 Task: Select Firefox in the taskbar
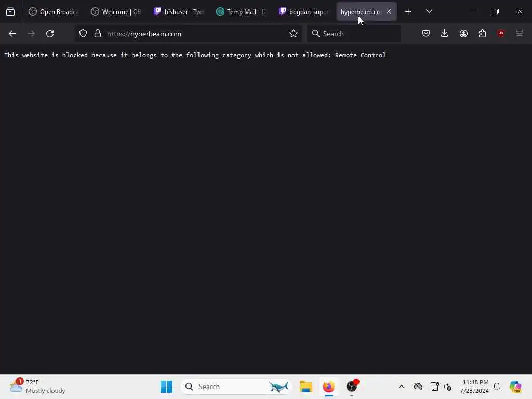click(x=328, y=387)
